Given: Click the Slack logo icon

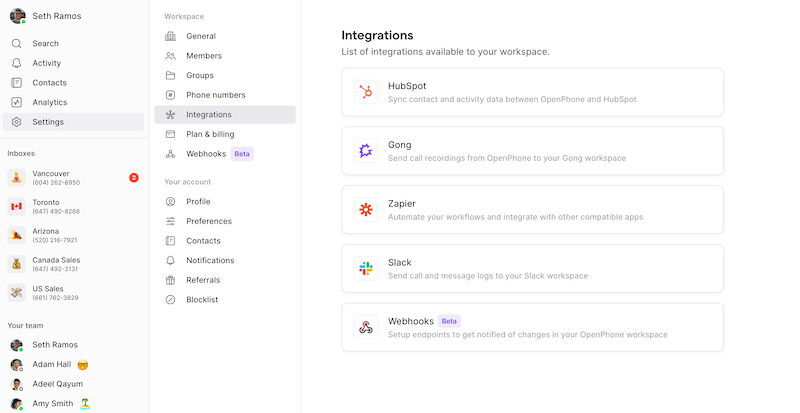Looking at the screenshot, I should coord(366,269).
